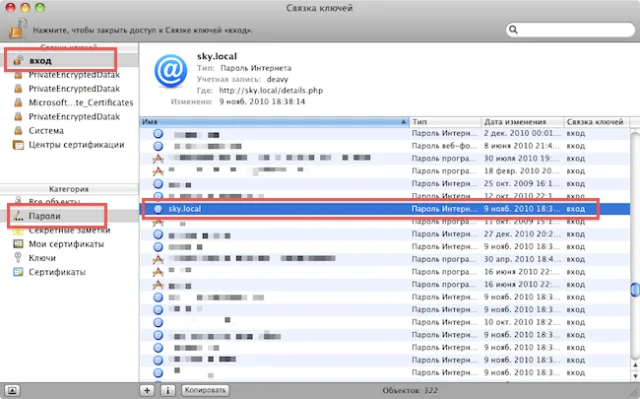The image size is (640, 399).
Task: Click the modified date "9 нояб. 2010 18:38:14"
Action: click(x=262, y=101)
